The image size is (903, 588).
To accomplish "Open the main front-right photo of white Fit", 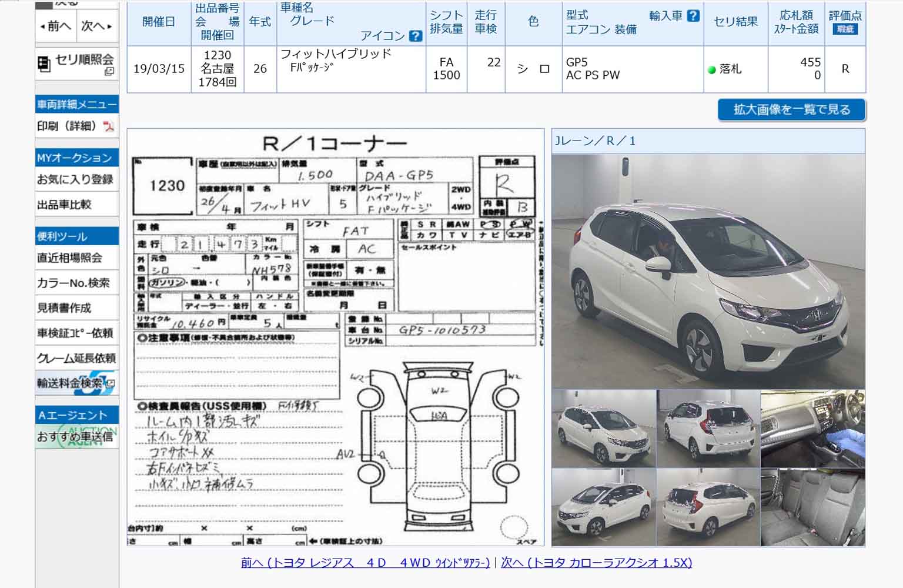I will pos(708,271).
